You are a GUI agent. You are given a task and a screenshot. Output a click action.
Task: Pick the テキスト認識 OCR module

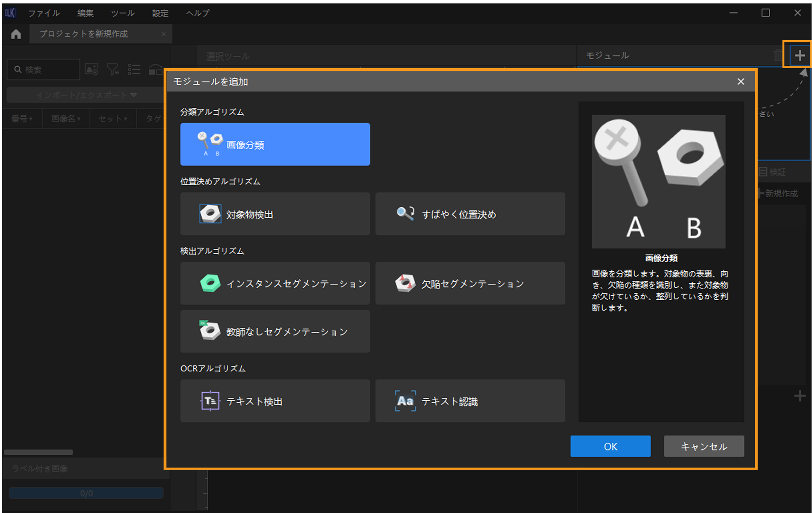coord(470,401)
